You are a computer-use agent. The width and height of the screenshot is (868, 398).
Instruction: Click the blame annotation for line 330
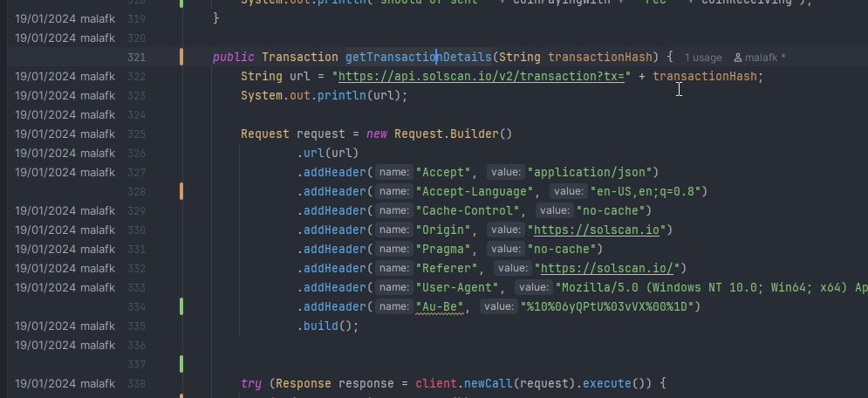(x=65, y=230)
